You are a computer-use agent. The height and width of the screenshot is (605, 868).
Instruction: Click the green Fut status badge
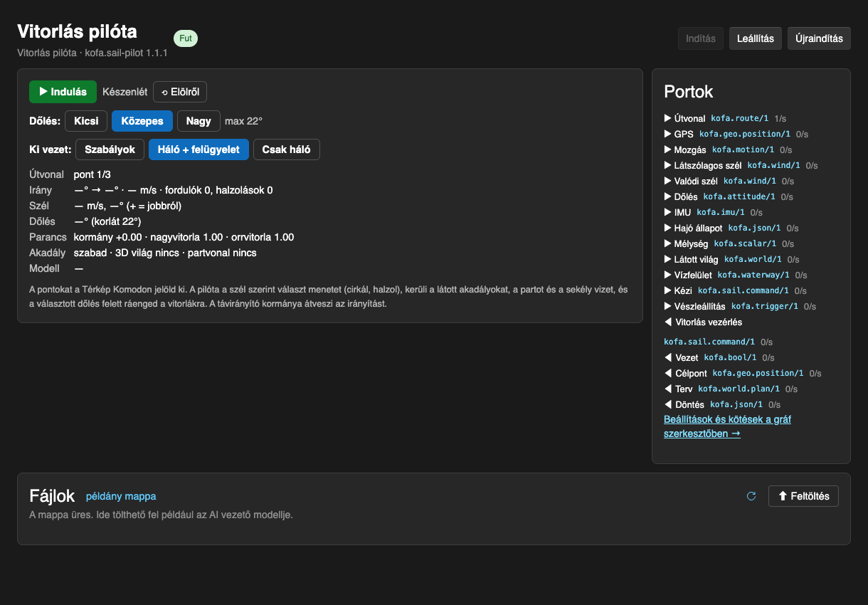(185, 38)
